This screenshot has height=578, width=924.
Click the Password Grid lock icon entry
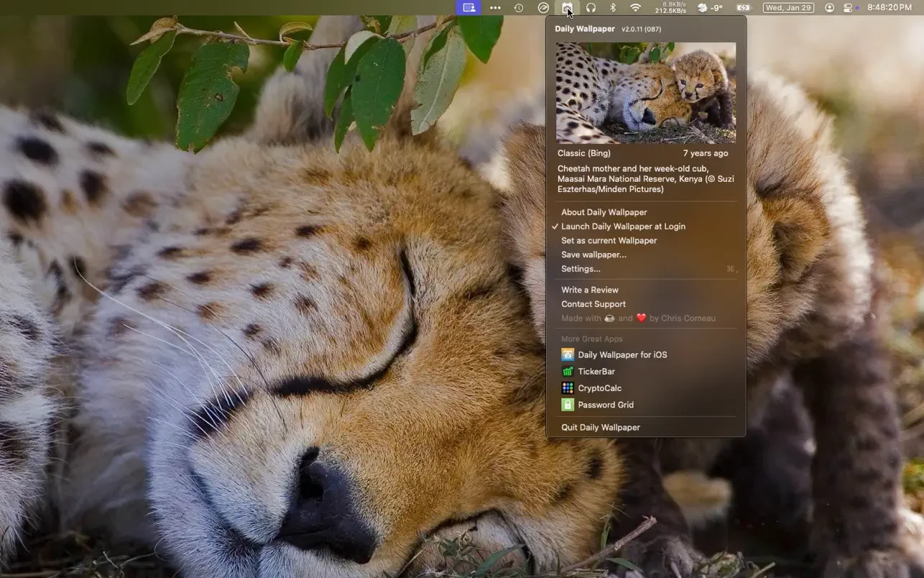[x=568, y=405]
